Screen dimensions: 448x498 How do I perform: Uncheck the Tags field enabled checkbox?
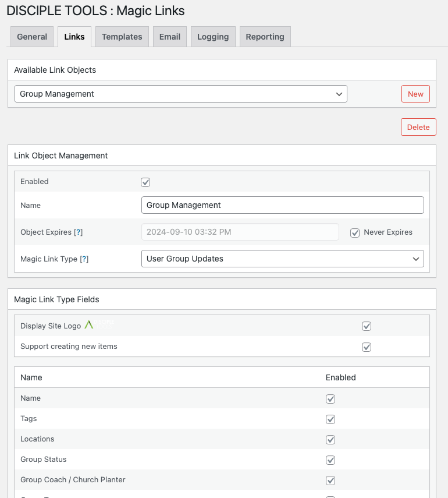click(330, 419)
